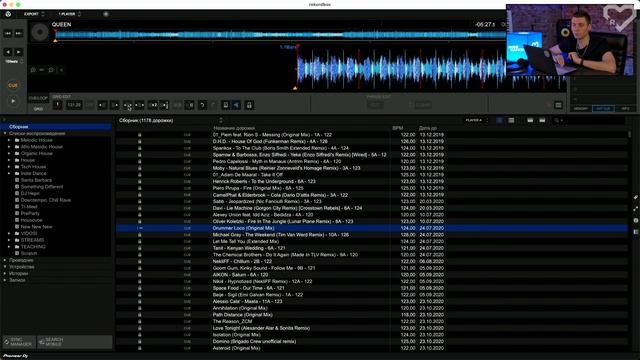Image resolution: width=640 pixels, height=360 pixels.
Task: Expand the Tech House folder
Action: 9,167
